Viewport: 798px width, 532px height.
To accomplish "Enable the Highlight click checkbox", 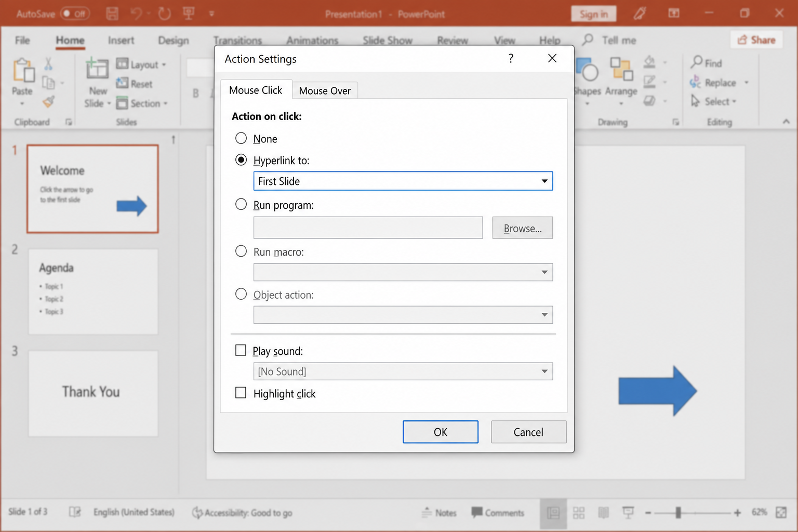I will [241, 393].
